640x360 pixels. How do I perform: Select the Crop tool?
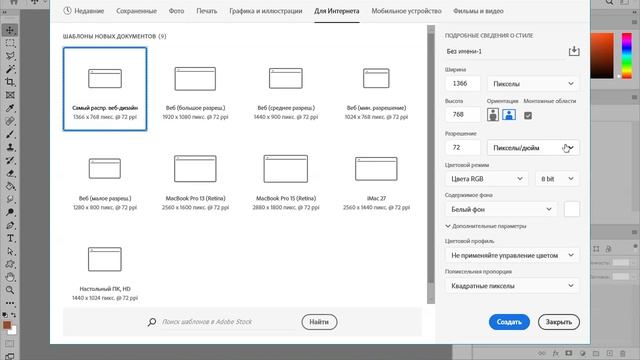tap(10, 82)
